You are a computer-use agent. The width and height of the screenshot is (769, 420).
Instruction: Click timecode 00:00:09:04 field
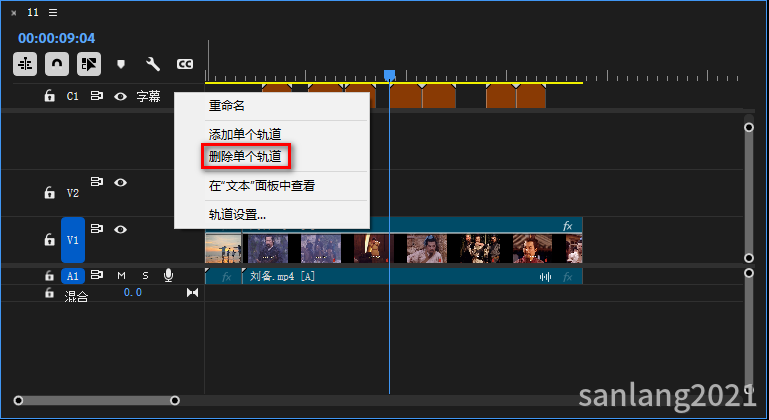[x=56, y=38]
